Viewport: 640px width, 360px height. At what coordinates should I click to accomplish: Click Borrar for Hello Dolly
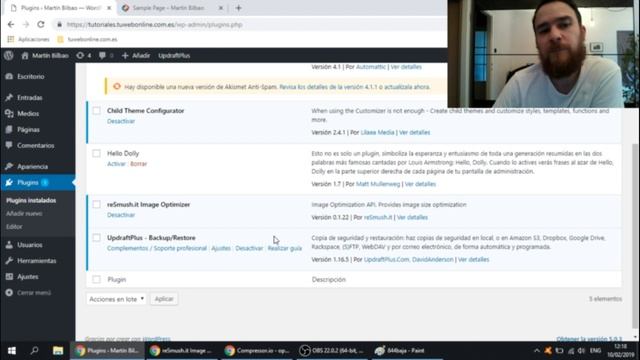(139, 164)
